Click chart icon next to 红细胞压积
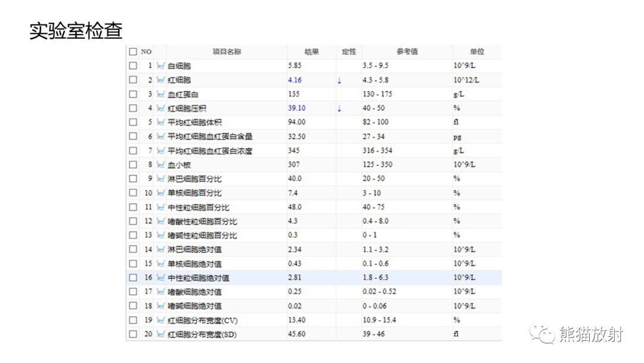Viewport: 644px width, 363px height. point(160,108)
